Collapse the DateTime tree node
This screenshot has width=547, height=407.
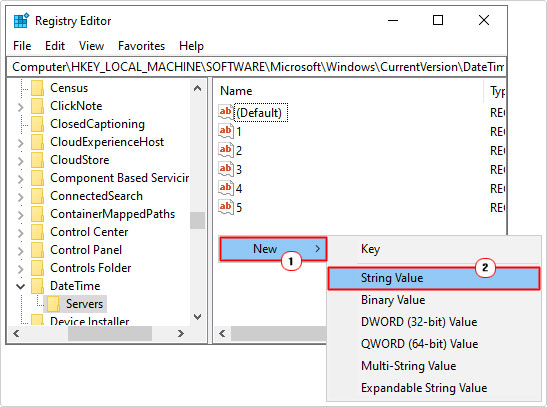tap(21, 287)
